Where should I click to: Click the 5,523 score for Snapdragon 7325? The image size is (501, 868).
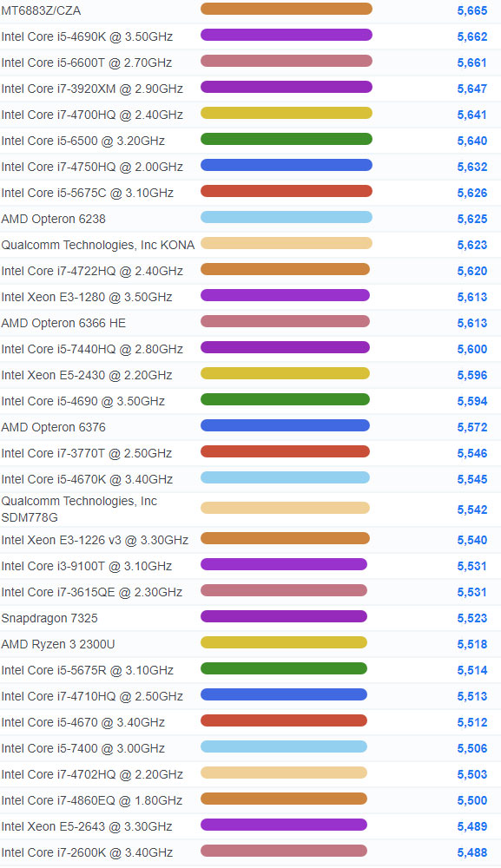pos(472,618)
